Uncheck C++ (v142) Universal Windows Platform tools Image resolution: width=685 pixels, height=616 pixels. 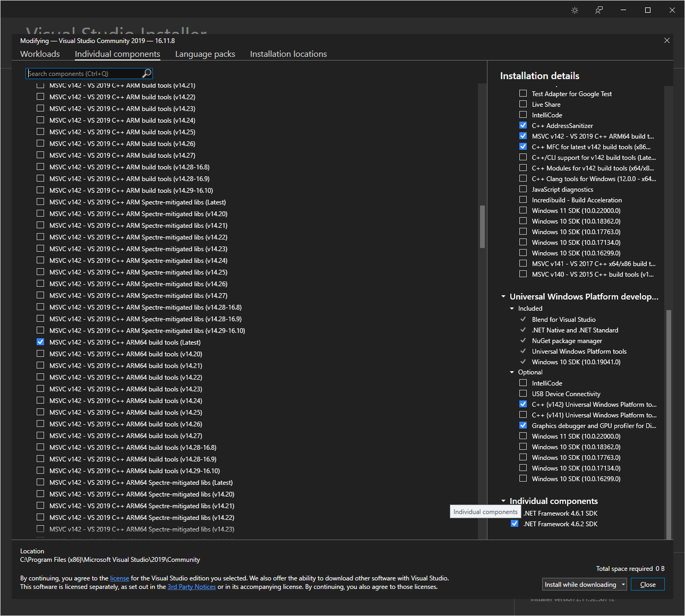pyautogui.click(x=523, y=404)
